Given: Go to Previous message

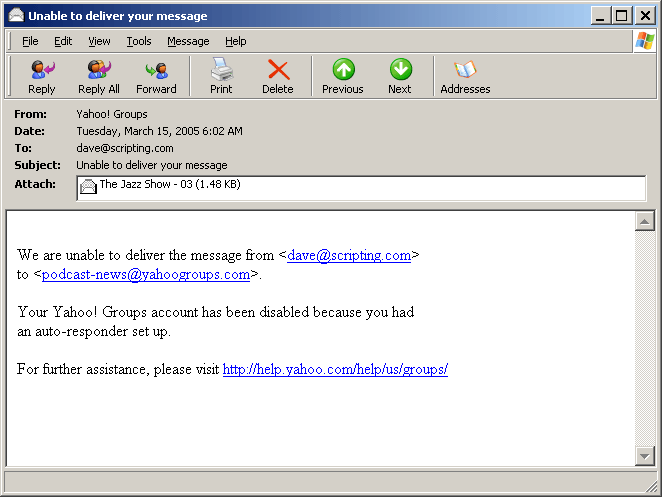Looking at the screenshot, I should pyautogui.click(x=343, y=76).
